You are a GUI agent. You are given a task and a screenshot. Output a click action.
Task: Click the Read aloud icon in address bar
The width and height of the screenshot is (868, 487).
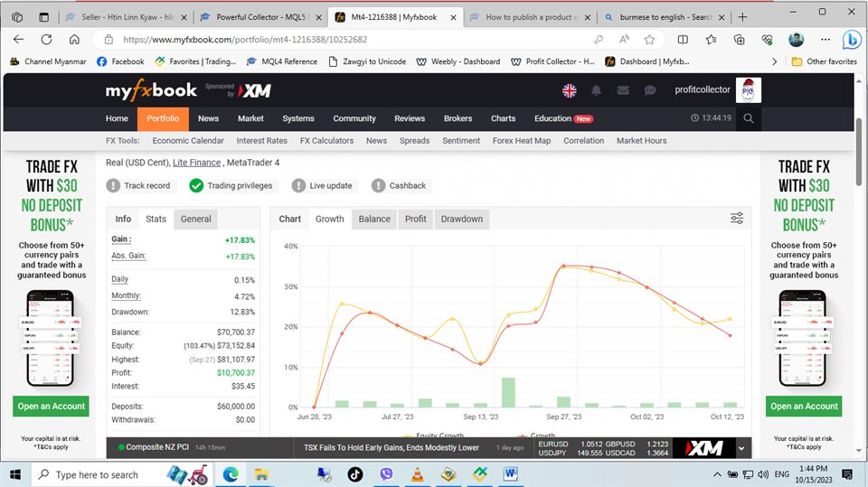tap(625, 39)
